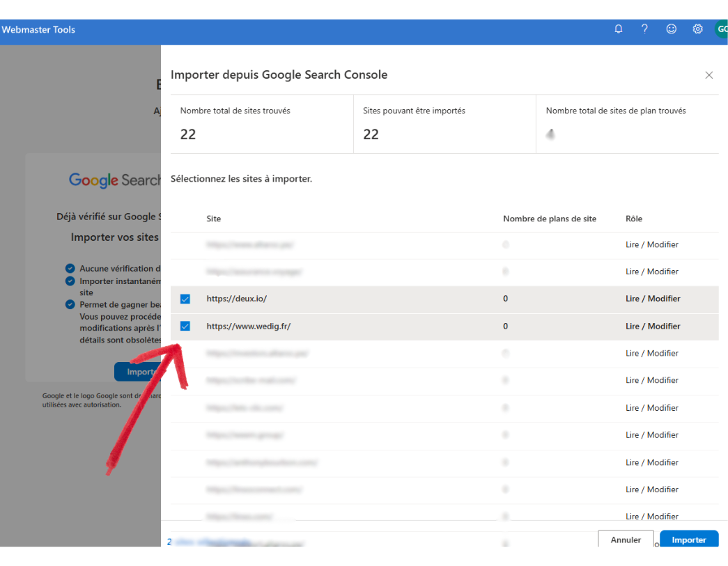Click the Nombre de plans de site header
Viewport: 728px width, 566px height.
pyautogui.click(x=550, y=219)
